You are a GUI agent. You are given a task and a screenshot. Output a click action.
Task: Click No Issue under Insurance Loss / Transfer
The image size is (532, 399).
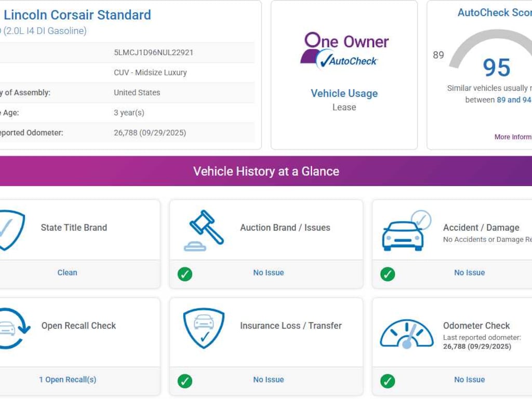point(269,380)
